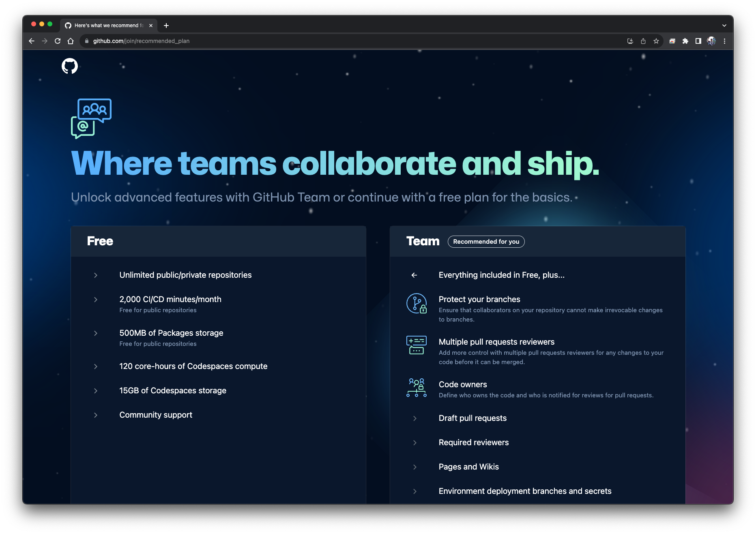Click the Protect your branches icon
Viewport: 756px width, 534px height.
pyautogui.click(x=417, y=303)
